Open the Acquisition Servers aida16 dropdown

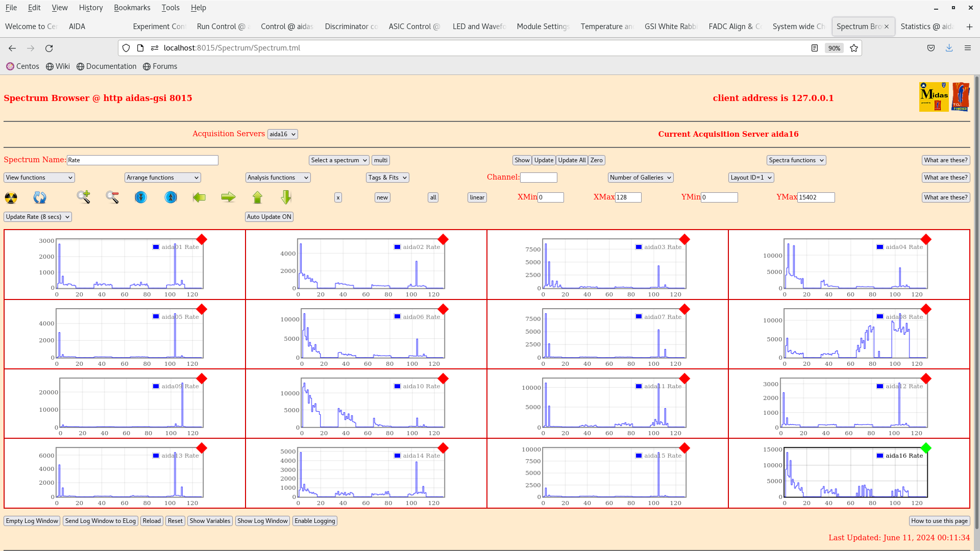(282, 134)
